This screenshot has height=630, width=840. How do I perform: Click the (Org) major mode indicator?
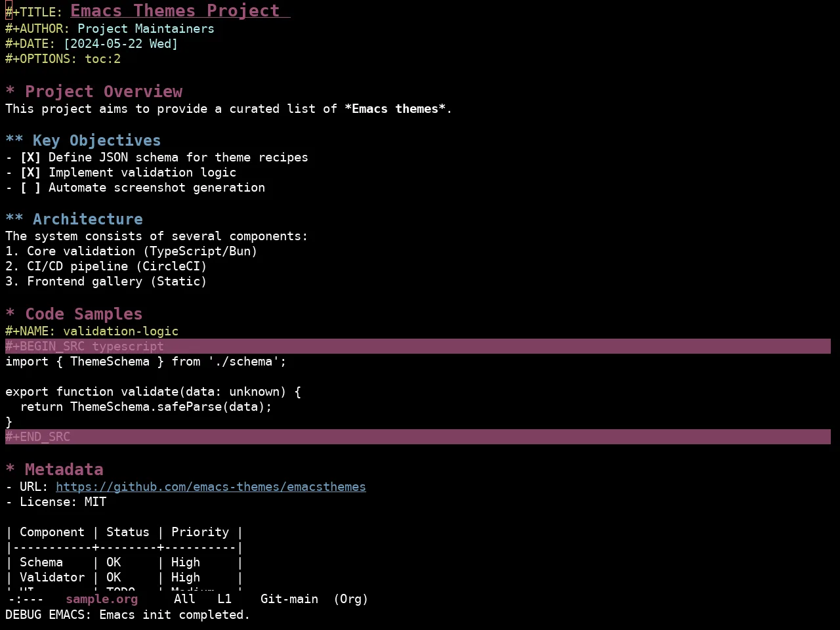pyautogui.click(x=350, y=599)
